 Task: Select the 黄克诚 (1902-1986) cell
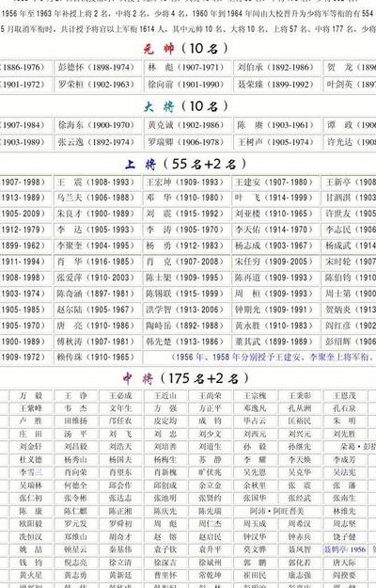click(188, 125)
